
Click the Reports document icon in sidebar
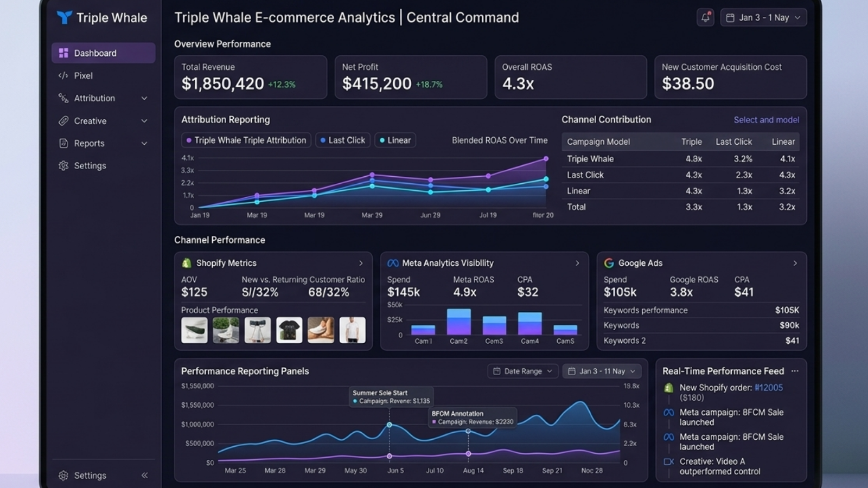tap(63, 143)
